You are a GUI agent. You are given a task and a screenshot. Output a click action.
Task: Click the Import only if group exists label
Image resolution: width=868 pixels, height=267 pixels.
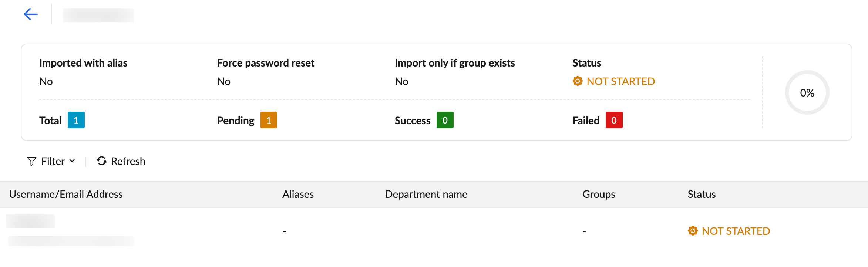point(455,63)
